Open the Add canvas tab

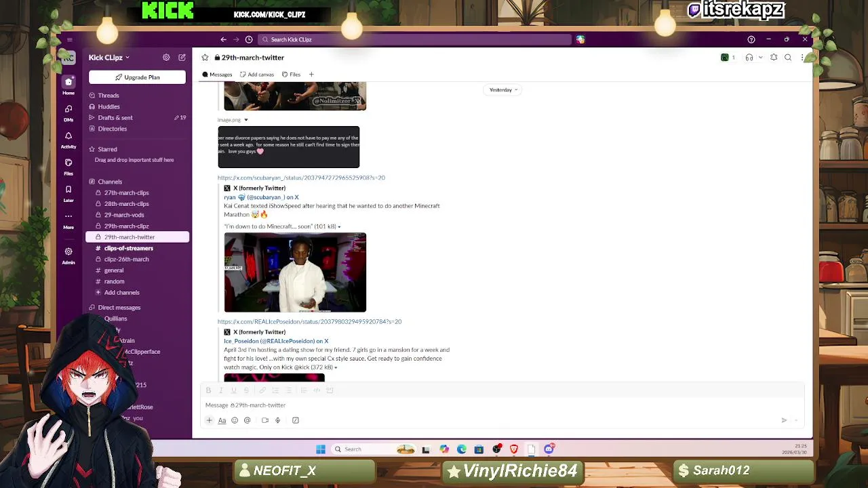(x=257, y=75)
